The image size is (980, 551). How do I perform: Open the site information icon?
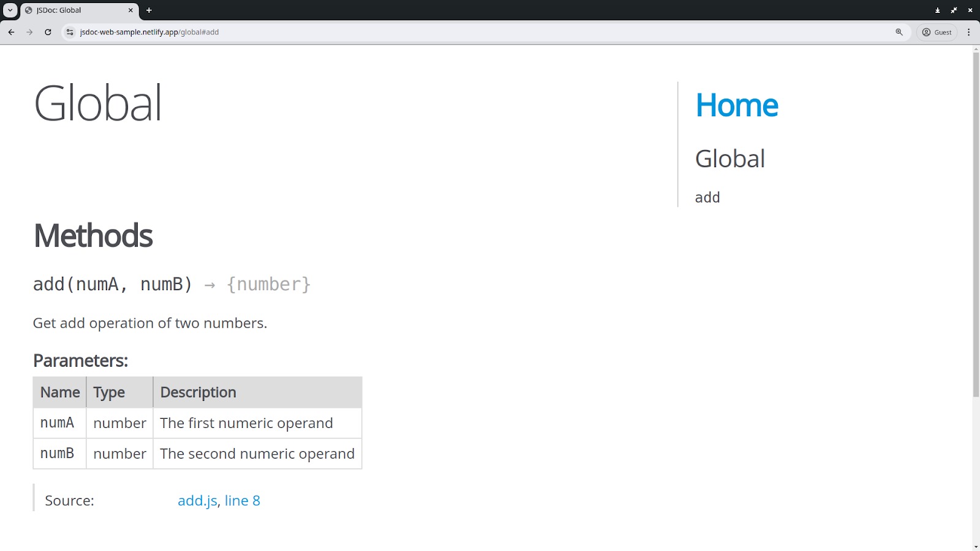[70, 32]
